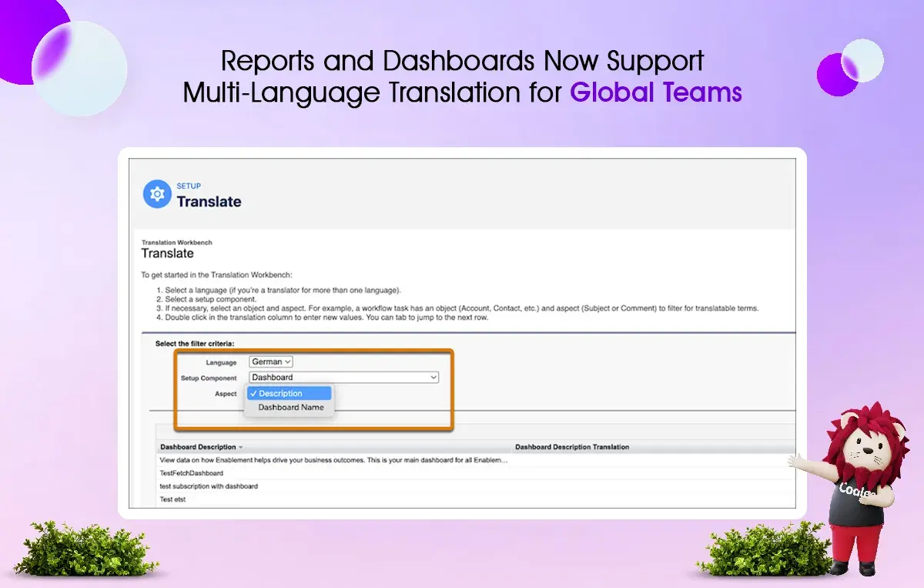Screen dimensions: 924x588
Task: Click the sort arrow beside Dashboard Description
Action: click(x=241, y=447)
